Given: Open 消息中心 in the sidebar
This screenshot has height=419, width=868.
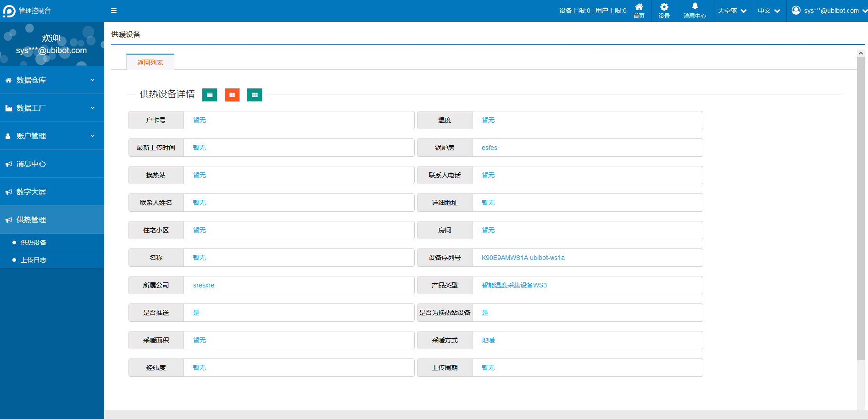Looking at the screenshot, I should coord(52,164).
